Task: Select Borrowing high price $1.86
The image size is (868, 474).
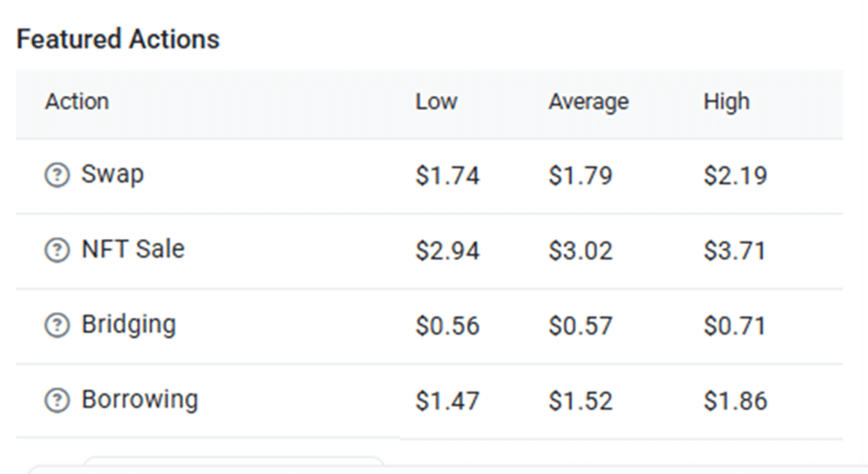Action: 735,401
